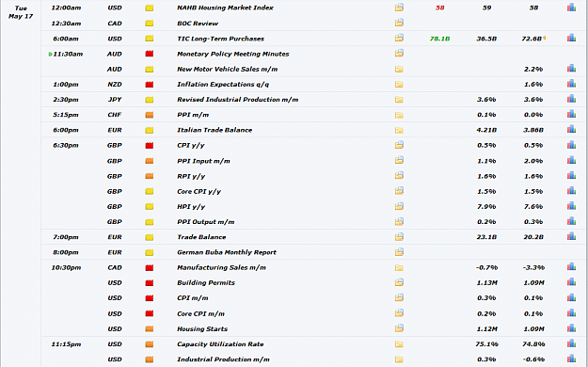This screenshot has width=588, height=367.
Task: Show graph for USD CPI m/m
Action: coord(571,297)
